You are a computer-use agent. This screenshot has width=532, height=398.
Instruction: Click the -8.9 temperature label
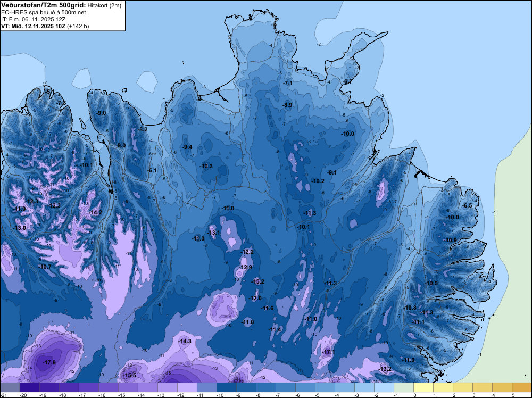287,105
